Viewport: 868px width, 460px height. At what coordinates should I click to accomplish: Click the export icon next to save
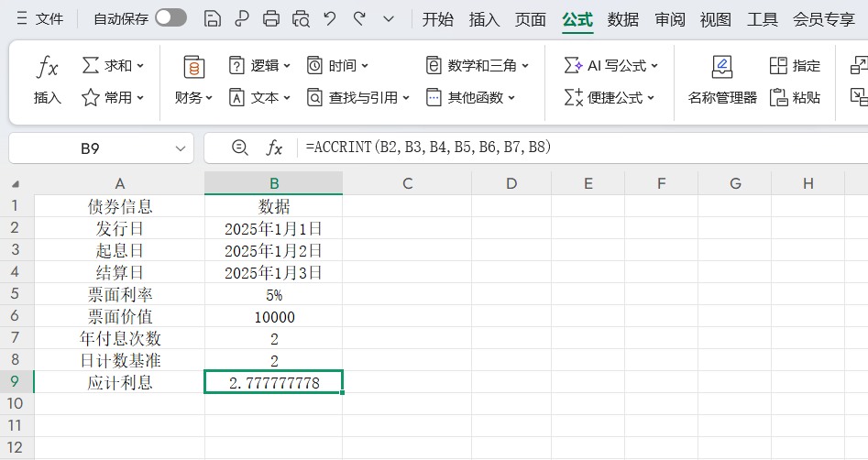click(241, 19)
